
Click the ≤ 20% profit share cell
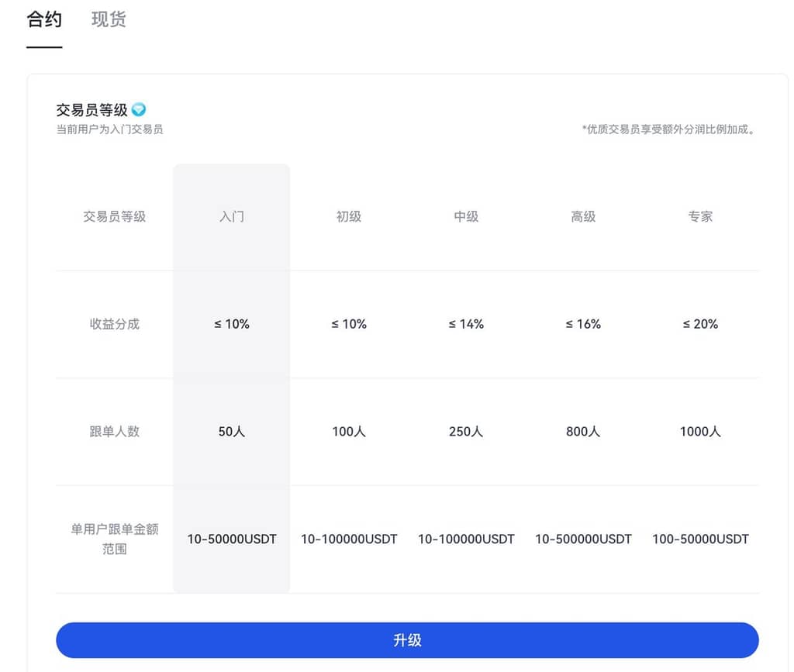tap(700, 324)
